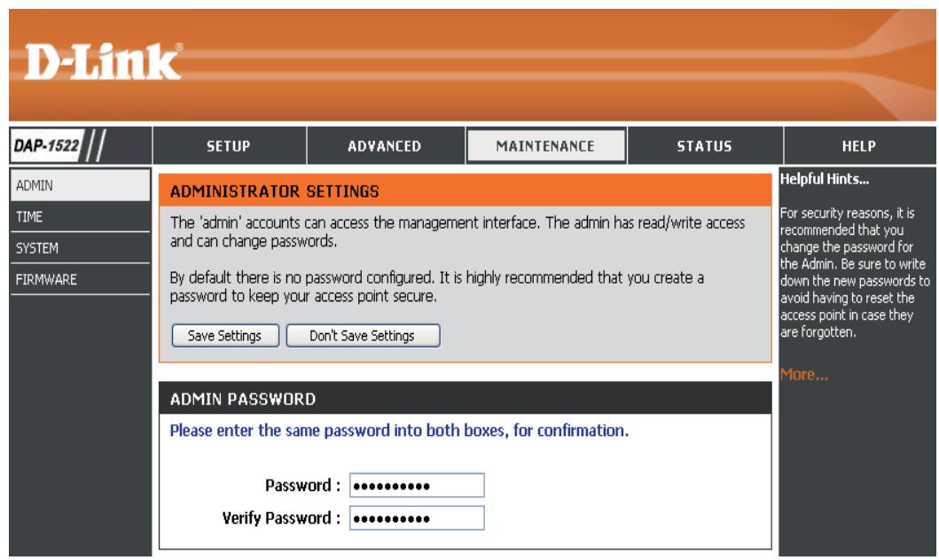This screenshot has height=560, width=939.
Task: Focus the Verify Password input field
Action: pyautogui.click(x=417, y=517)
